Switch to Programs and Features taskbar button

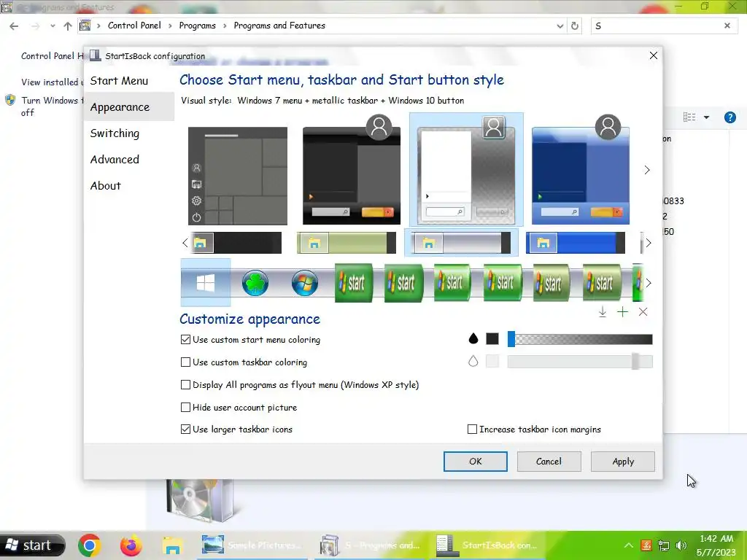370,545
